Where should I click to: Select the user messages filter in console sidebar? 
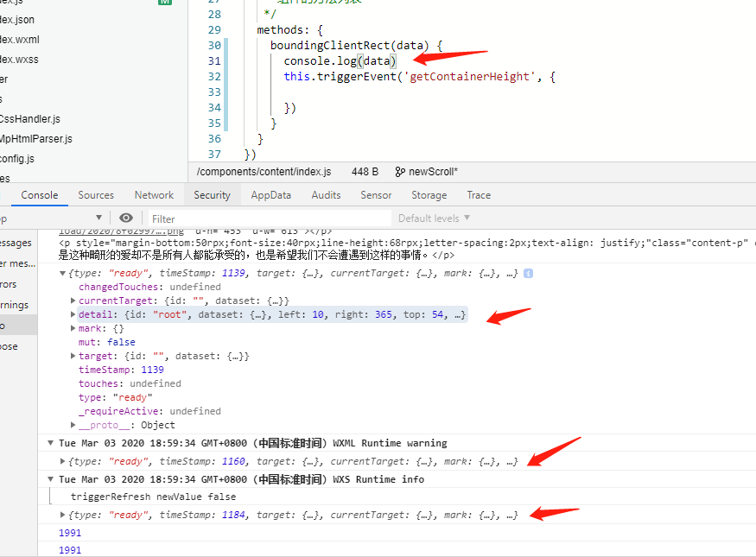[18, 263]
